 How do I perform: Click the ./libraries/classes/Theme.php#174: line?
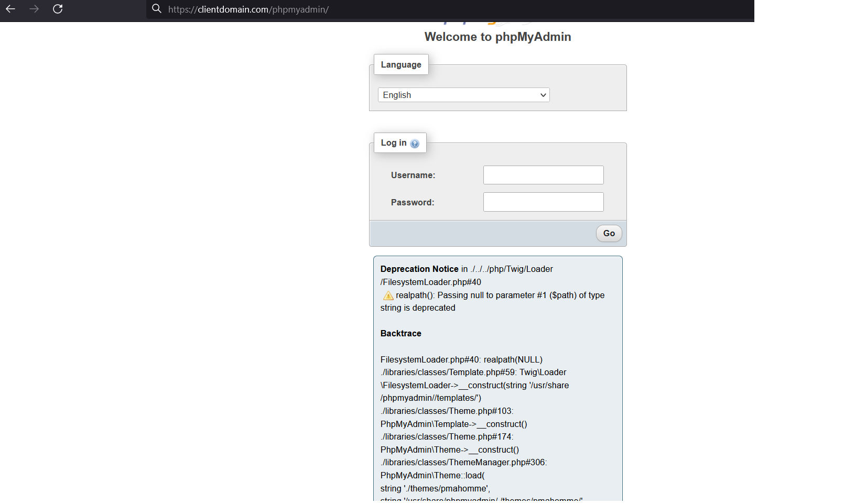click(447, 436)
